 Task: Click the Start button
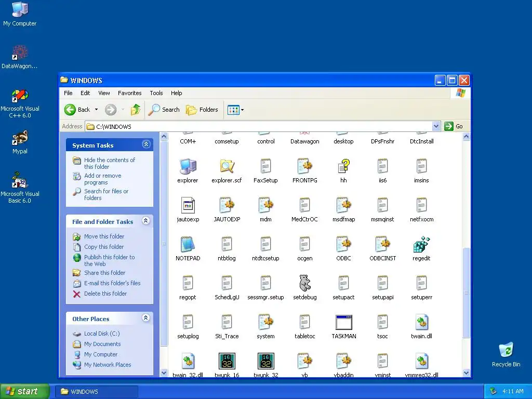click(x=24, y=392)
